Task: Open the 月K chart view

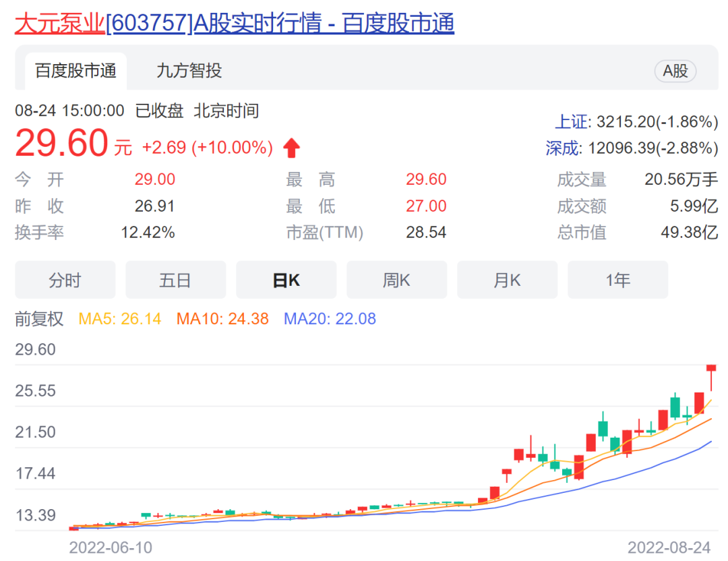Action: [507, 279]
